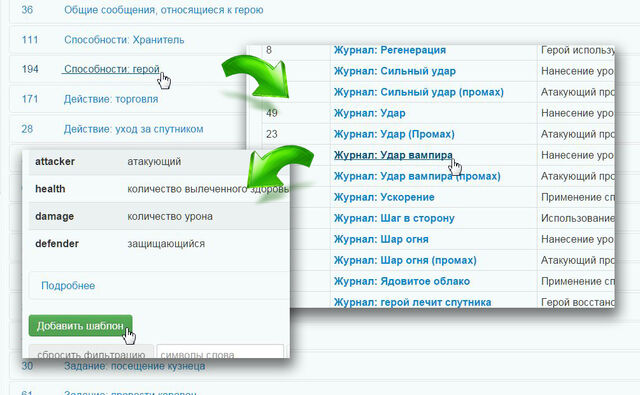Image resolution: width=640 pixels, height=395 pixels.
Task: Click the 'Добавить шаблон' green button
Action: pos(80,326)
